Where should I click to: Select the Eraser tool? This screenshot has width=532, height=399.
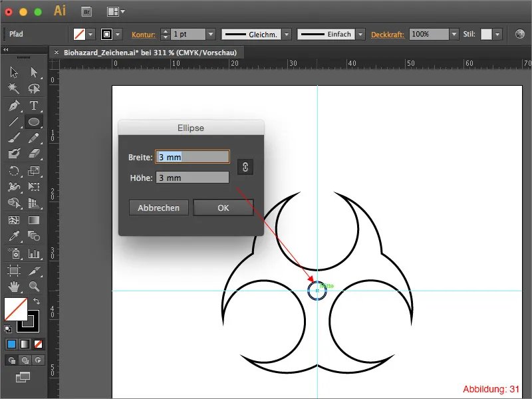click(x=34, y=154)
